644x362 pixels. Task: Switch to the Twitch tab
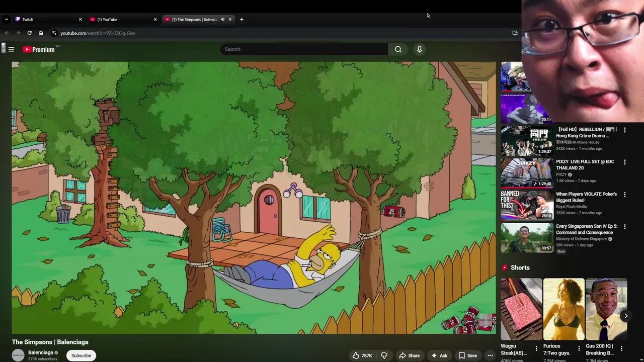(48, 20)
